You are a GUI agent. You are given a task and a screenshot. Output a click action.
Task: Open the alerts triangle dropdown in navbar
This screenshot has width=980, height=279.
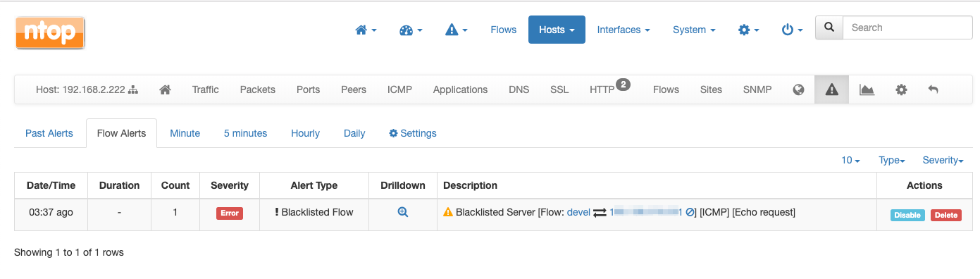[x=457, y=30]
